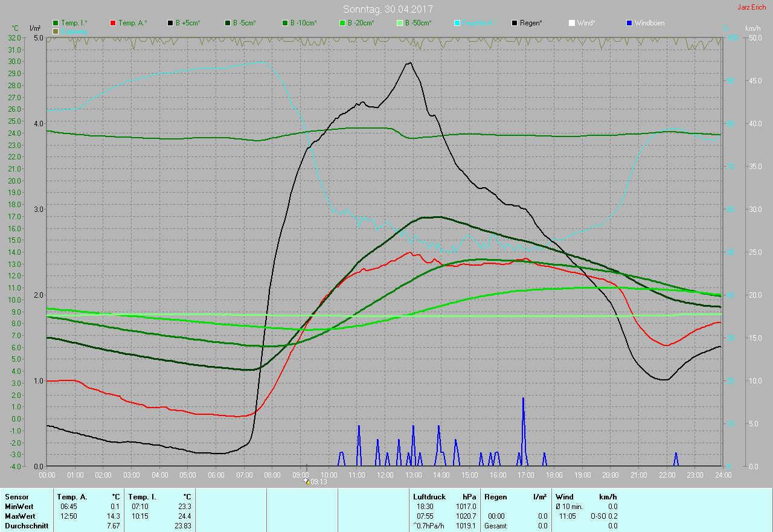Click the cyan legend color swatch
This screenshot has height=532, width=773.
coord(457,23)
